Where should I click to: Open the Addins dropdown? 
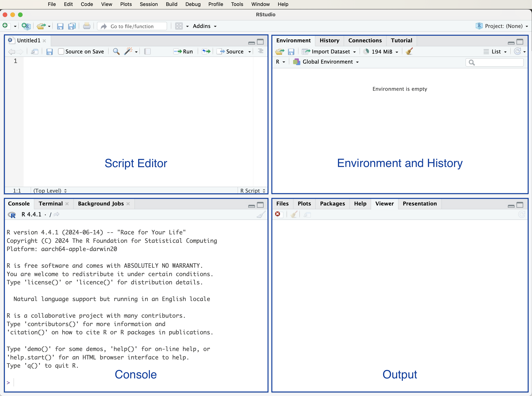click(204, 26)
